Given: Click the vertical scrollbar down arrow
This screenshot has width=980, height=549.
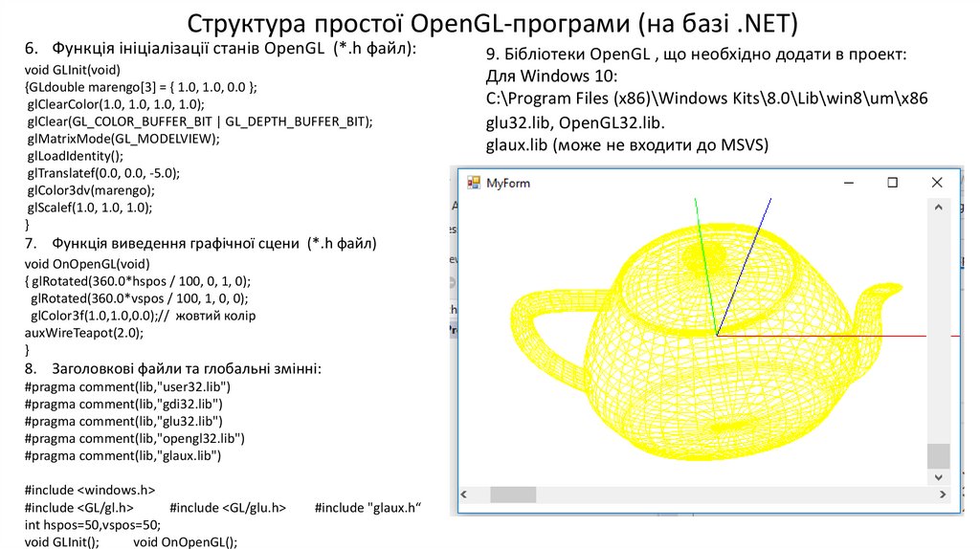Looking at the screenshot, I should [x=938, y=477].
